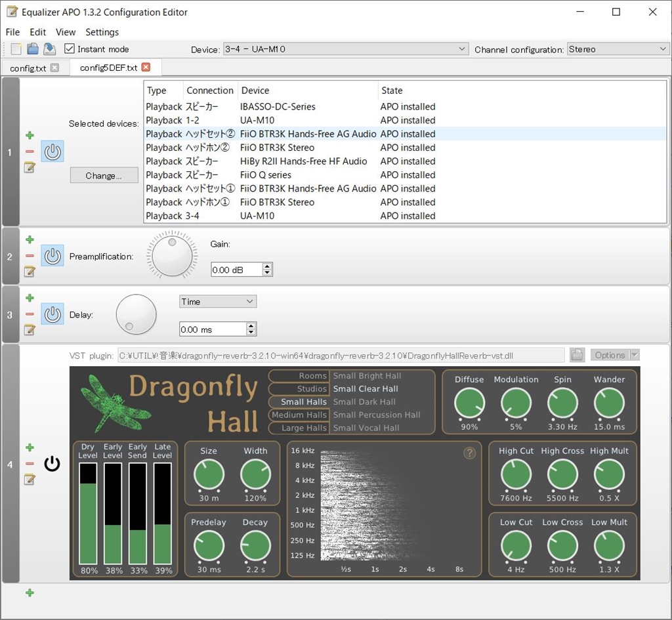Remove the Selected devices filter row

[x=30, y=152]
